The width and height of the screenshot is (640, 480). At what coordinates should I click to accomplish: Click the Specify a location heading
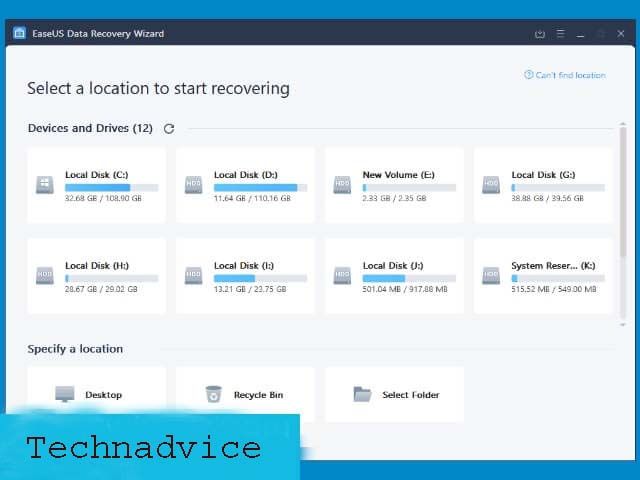[x=75, y=349]
